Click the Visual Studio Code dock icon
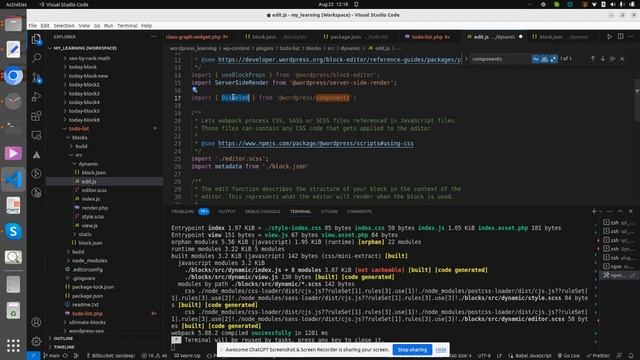The image size is (640, 360). coord(13,180)
